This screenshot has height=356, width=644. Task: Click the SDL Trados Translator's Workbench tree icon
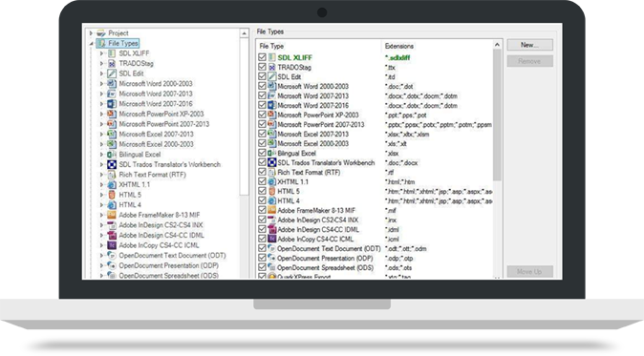[x=112, y=164]
